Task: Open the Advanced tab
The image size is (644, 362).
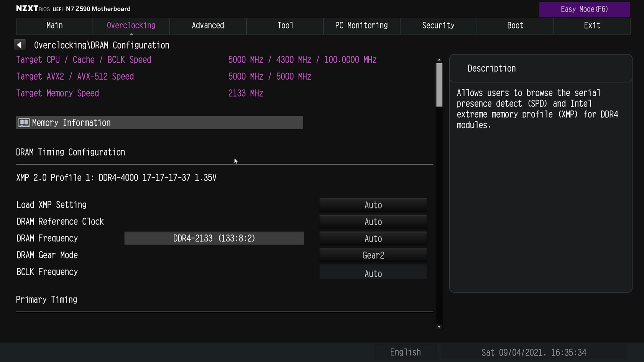Action: click(208, 26)
